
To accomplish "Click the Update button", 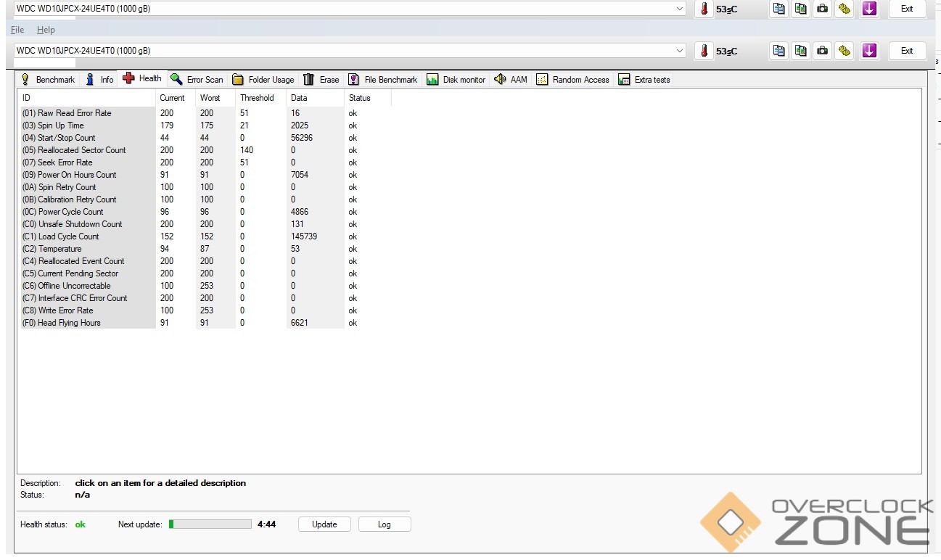I will [324, 524].
